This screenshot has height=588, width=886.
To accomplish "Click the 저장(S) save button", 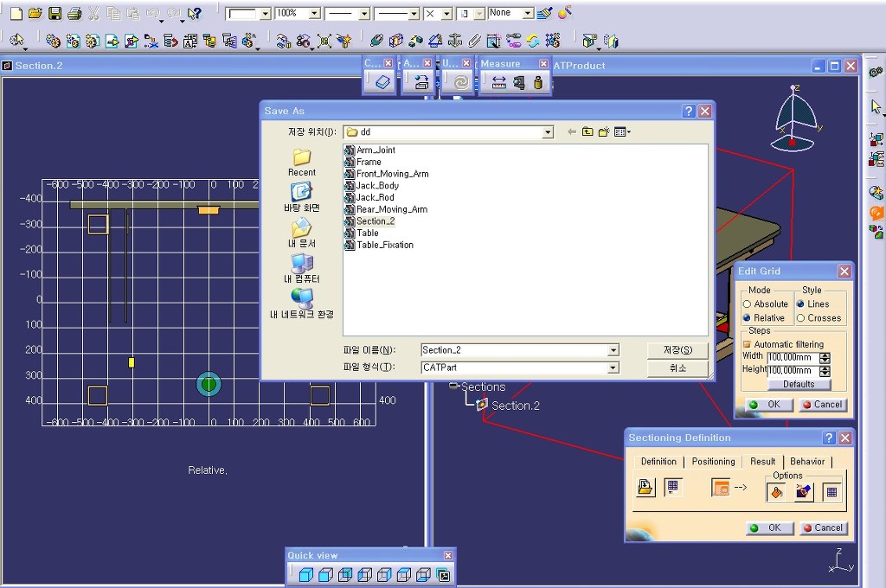I will coord(677,350).
